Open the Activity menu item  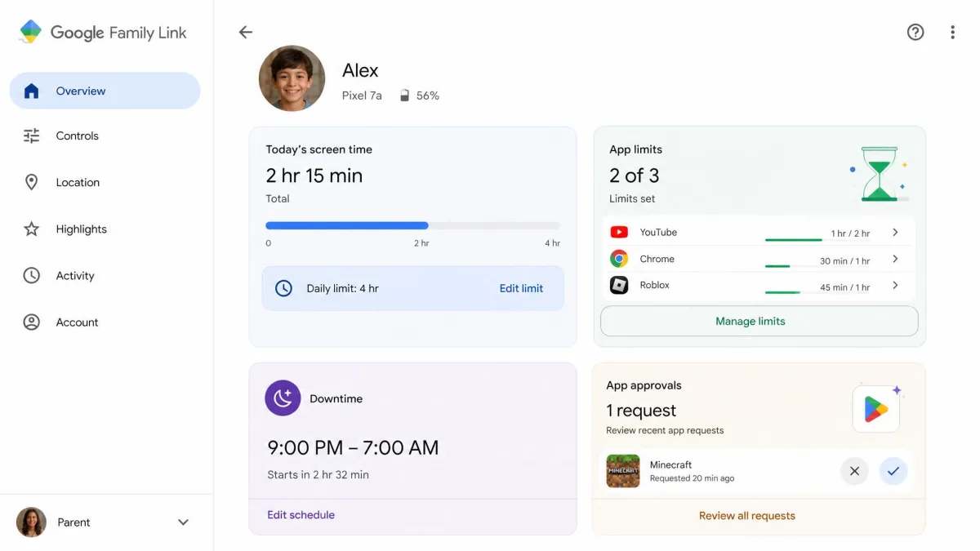pyautogui.click(x=105, y=275)
